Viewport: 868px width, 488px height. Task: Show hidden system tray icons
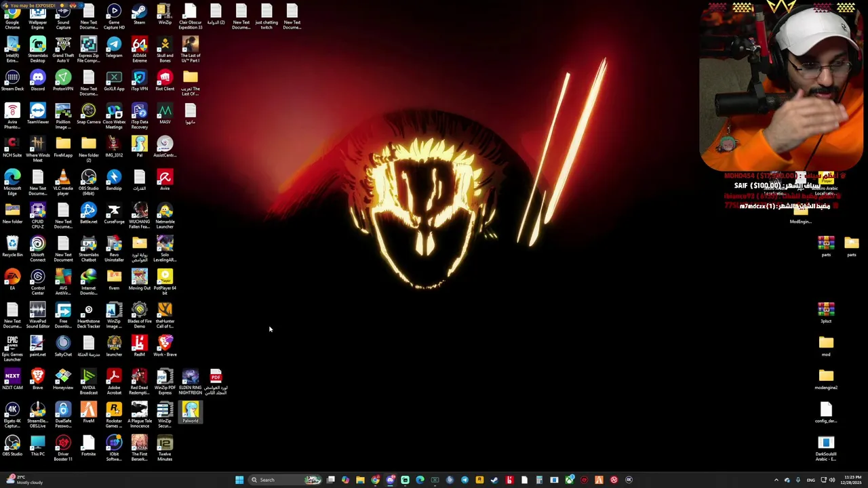pos(776,480)
